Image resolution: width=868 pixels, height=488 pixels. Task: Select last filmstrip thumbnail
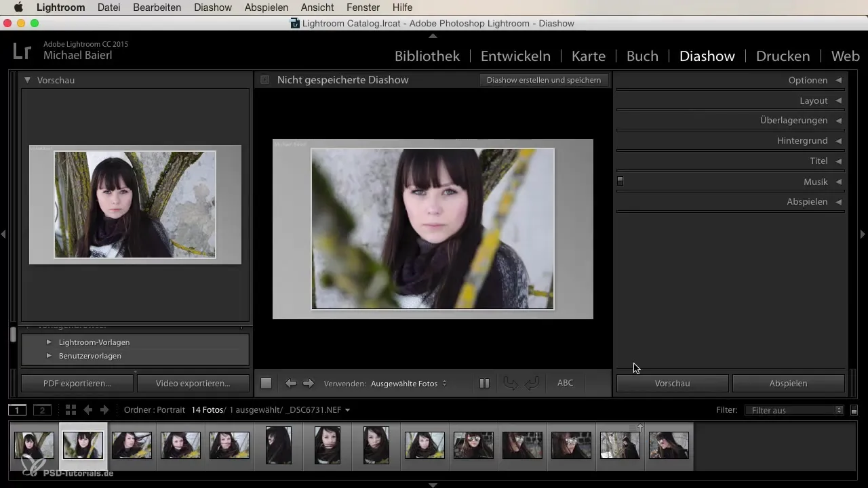point(669,446)
